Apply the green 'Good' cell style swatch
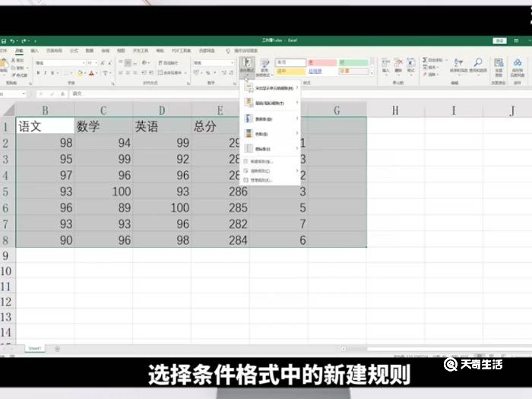The height and width of the screenshot is (399, 532). coord(354,63)
